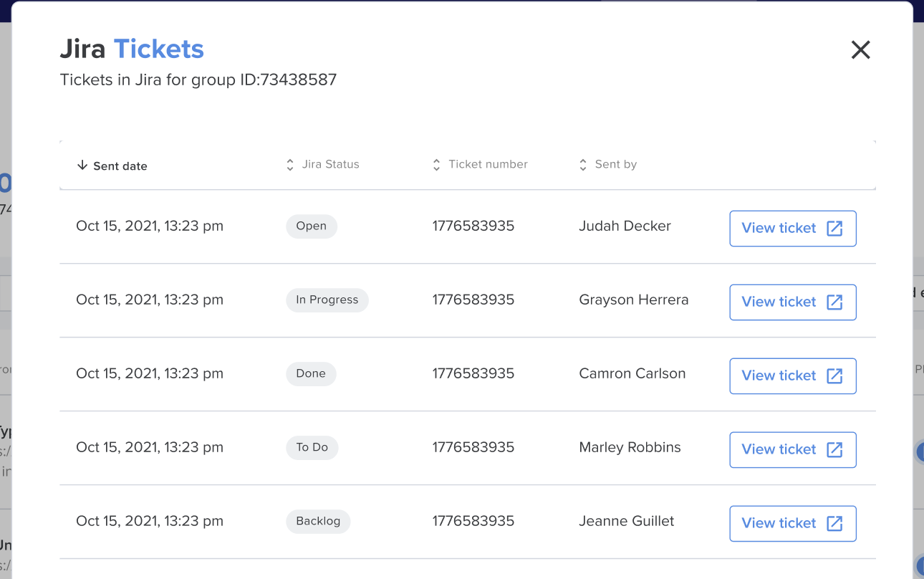This screenshot has width=924, height=579.
Task: Click the In Progress status badge
Action: (327, 300)
